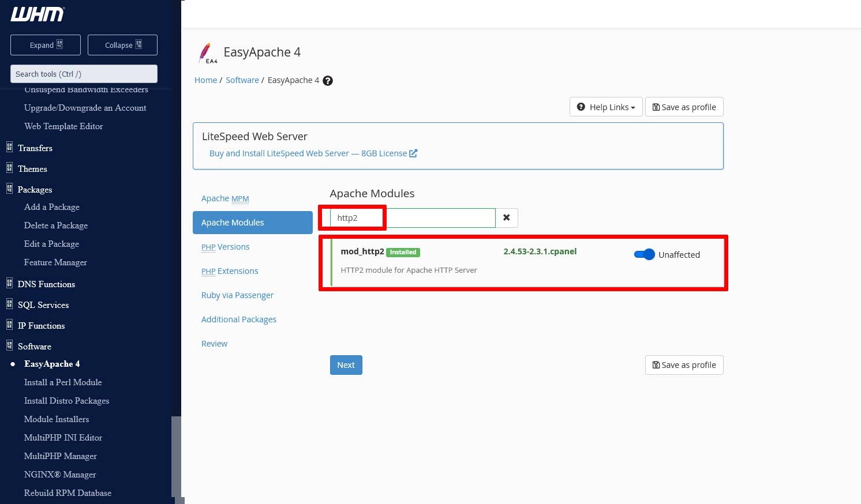Clear the module search with X button
861x504 pixels.
coord(507,218)
